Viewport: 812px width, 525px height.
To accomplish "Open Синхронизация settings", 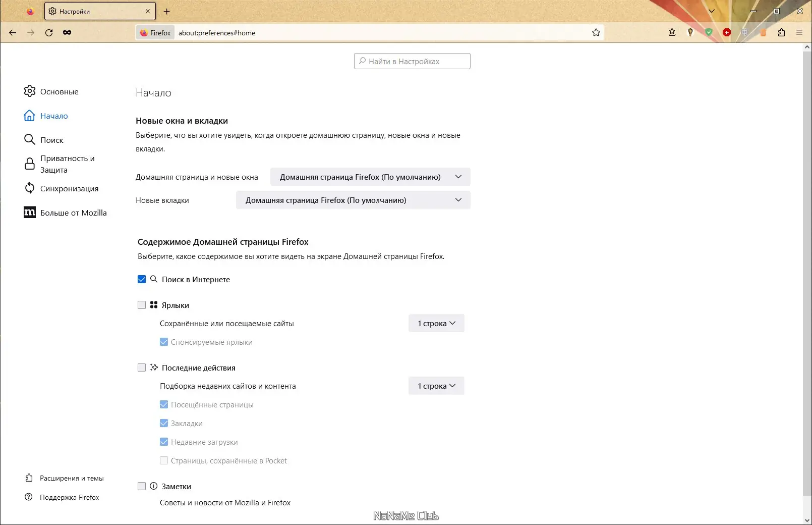I will 61,188.
